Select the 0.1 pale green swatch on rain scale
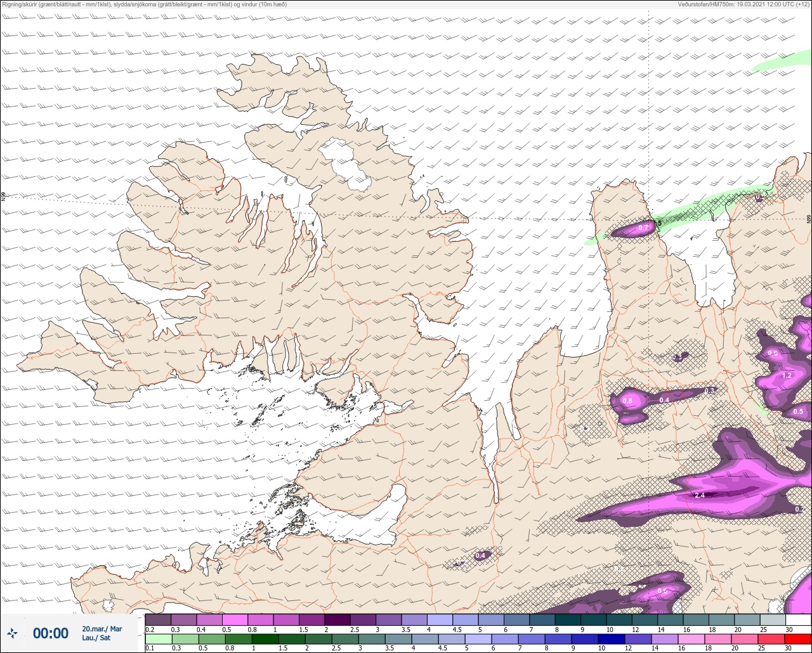 coord(158,639)
